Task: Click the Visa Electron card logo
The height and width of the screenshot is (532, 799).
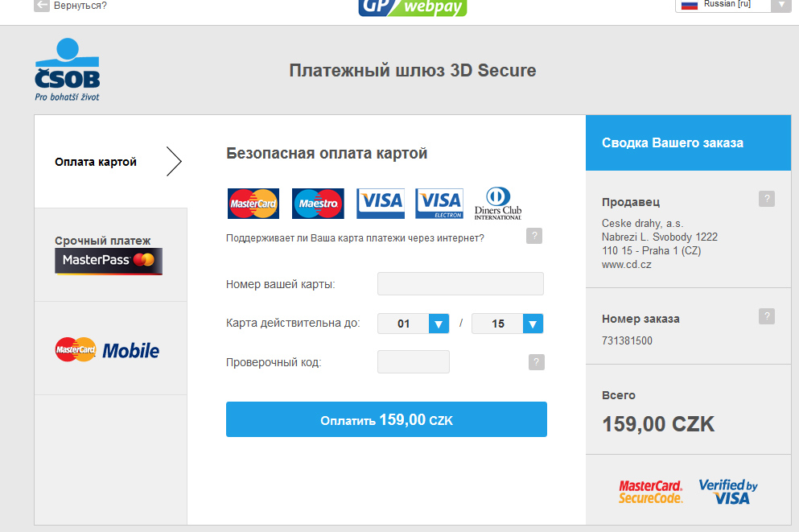Action: click(439, 204)
